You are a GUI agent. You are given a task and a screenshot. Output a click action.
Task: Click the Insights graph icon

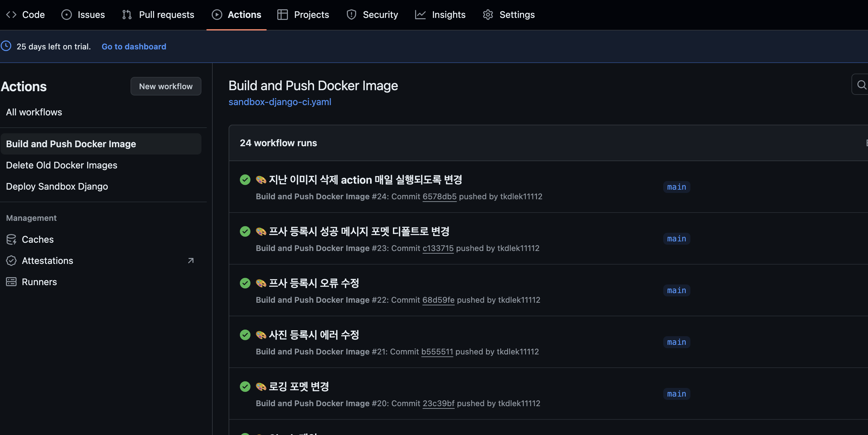coord(420,15)
